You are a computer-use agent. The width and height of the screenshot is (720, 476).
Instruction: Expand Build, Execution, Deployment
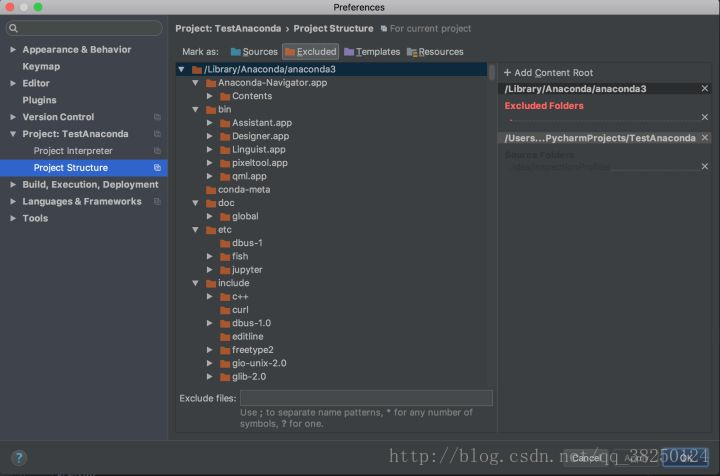click(13, 185)
